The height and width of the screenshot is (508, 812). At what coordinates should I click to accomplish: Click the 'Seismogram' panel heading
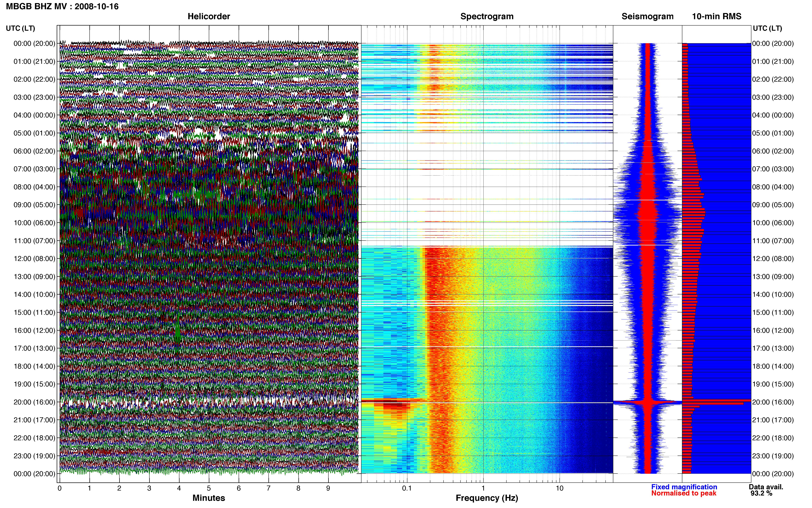(x=647, y=16)
